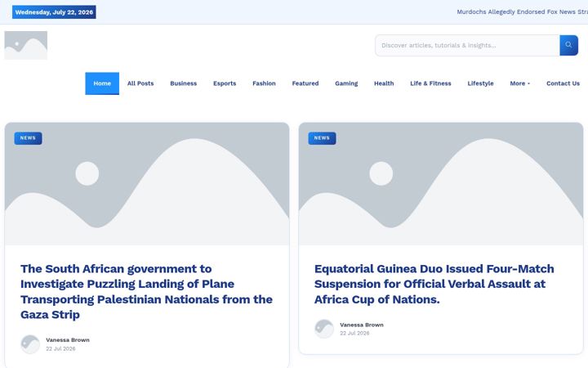Screen dimensions: 588x368
Task: Expand the More menu dropdown
Action: (x=519, y=83)
